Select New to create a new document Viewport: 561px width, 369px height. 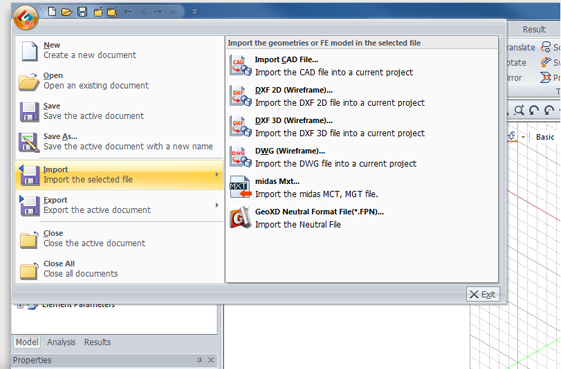point(119,50)
